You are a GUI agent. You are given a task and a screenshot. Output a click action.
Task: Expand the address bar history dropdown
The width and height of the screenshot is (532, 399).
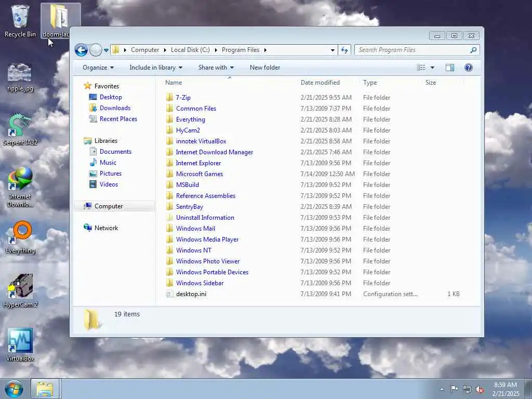coord(332,50)
